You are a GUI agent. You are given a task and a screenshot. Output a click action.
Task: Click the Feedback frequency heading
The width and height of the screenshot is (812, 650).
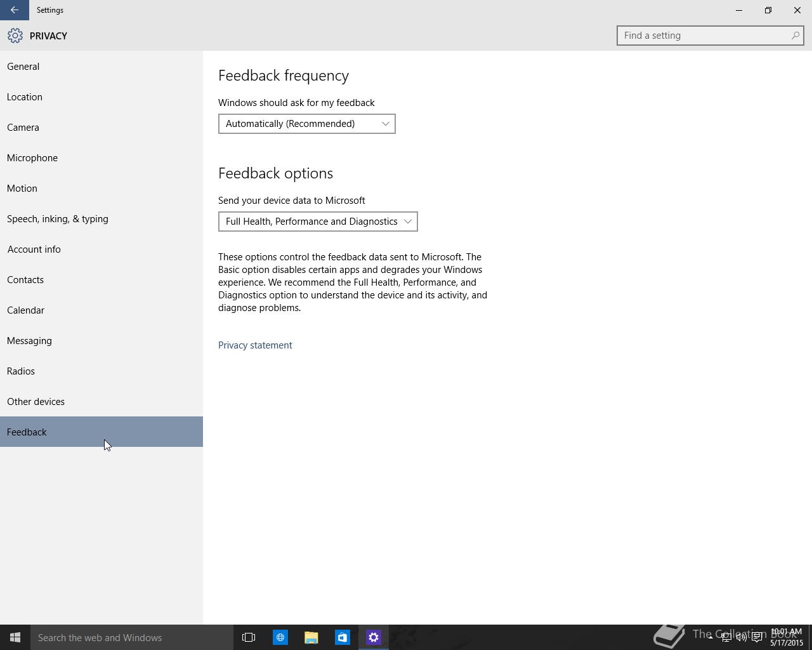coord(284,76)
